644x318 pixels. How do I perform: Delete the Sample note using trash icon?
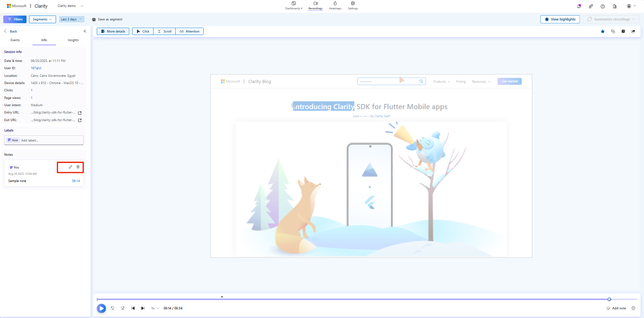coord(78,167)
